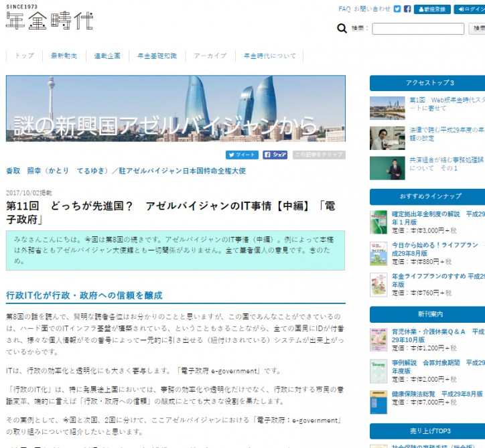Click the Twitter icon in the header
Image resolution: width=485 pixels, height=448 pixels.
point(397,9)
